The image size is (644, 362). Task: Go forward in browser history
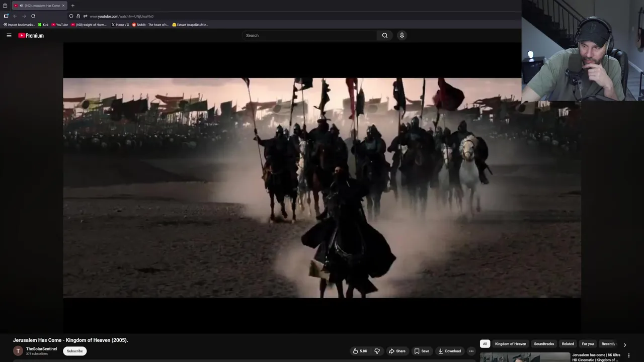pyautogui.click(x=24, y=16)
